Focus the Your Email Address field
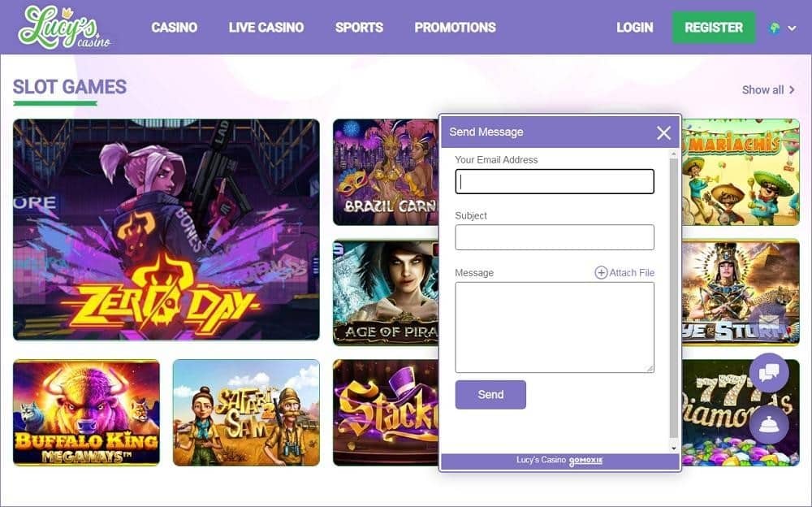Screen dimensions: 812x507 pyautogui.click(x=555, y=181)
